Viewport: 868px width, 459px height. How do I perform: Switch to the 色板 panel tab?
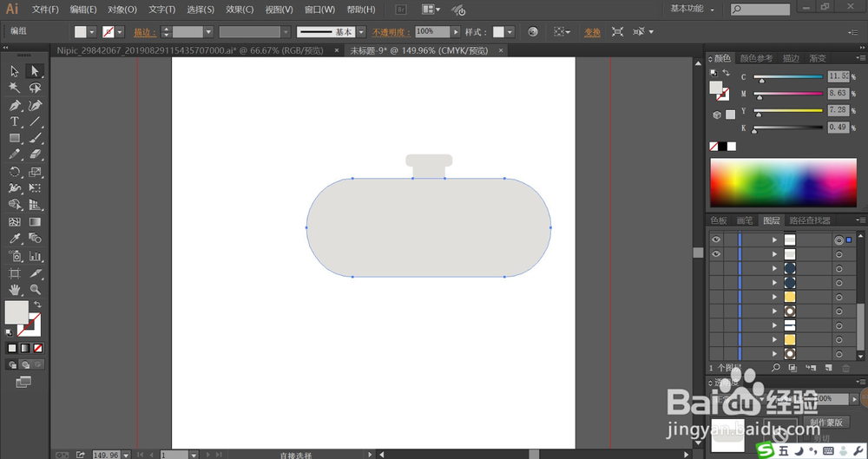pyautogui.click(x=719, y=220)
